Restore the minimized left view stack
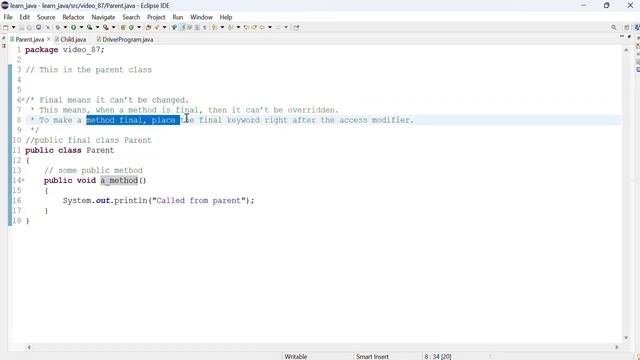640x360 pixels. (4, 38)
